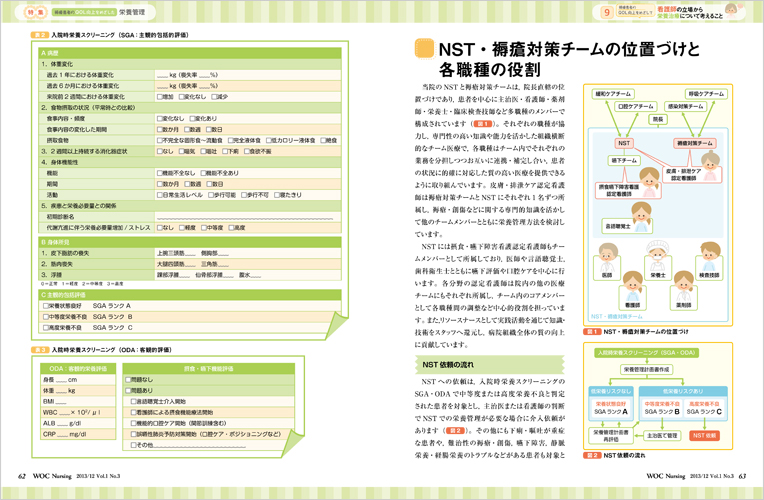Click the 呼吸ケアチーム box
Viewport: 764px width, 500px height.
tap(706, 94)
